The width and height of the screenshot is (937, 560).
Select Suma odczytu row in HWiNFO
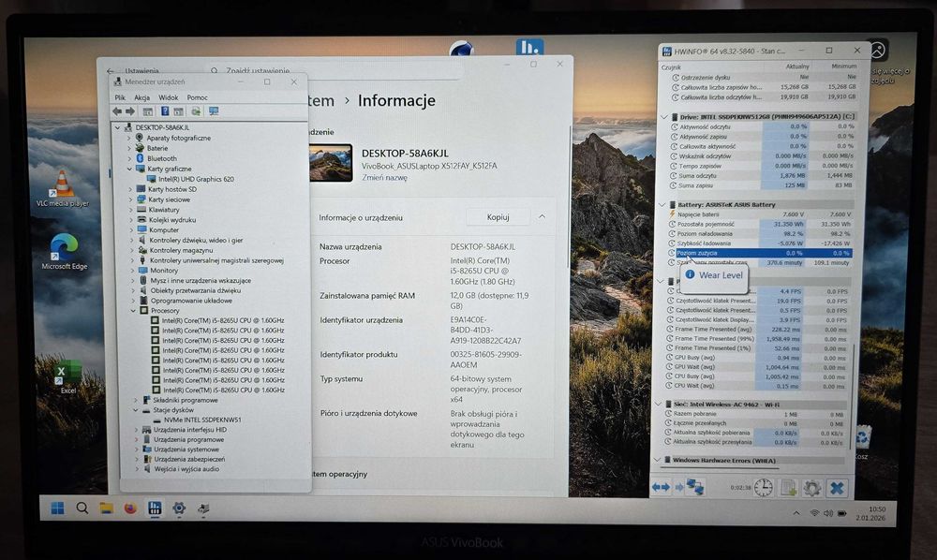[x=761, y=175]
